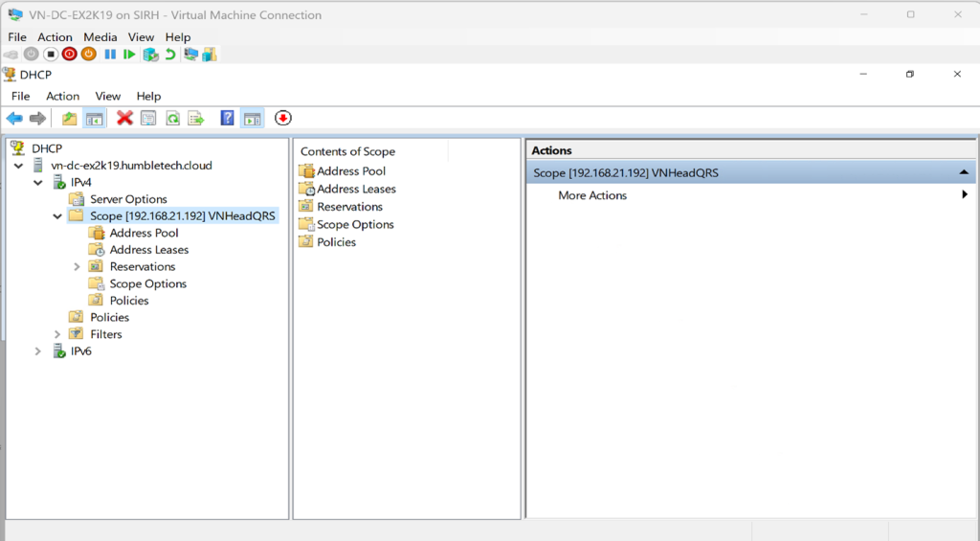Collapse the VNHeadQRS scope node
980x541 pixels.
(57, 216)
